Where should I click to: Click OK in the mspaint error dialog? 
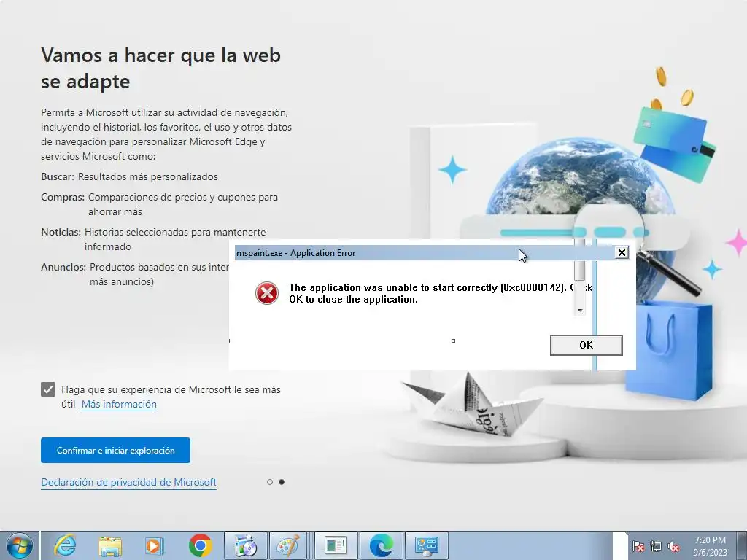click(586, 345)
